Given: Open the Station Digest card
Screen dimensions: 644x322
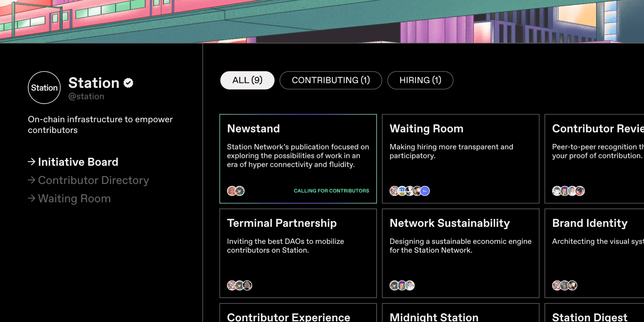Looking at the screenshot, I should pyautogui.click(x=594, y=312).
